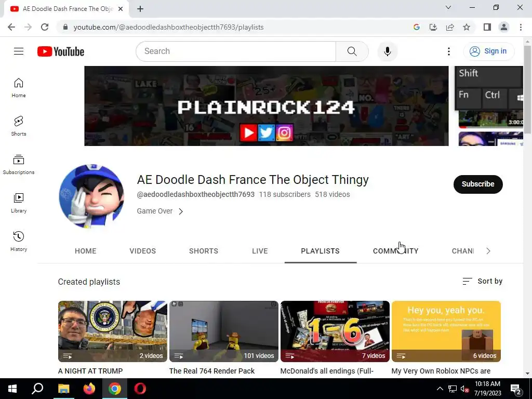This screenshot has height=399, width=532.
Task: Click the browser address bar URL
Action: 169,27
